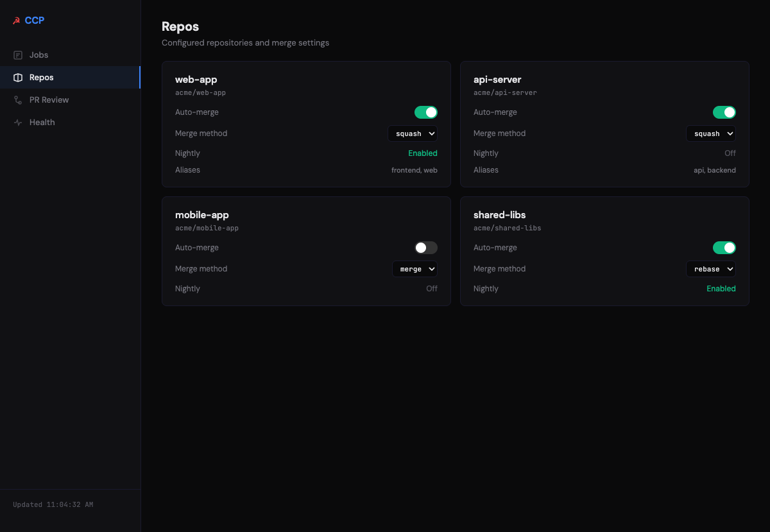
Task: Go to PR Review
Action: click(x=70, y=100)
